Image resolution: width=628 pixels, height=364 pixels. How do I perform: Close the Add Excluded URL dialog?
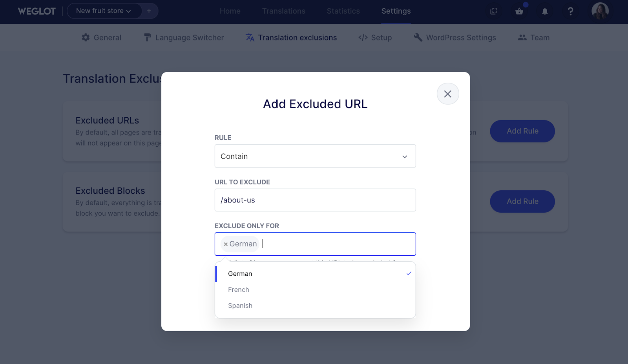[x=448, y=94]
